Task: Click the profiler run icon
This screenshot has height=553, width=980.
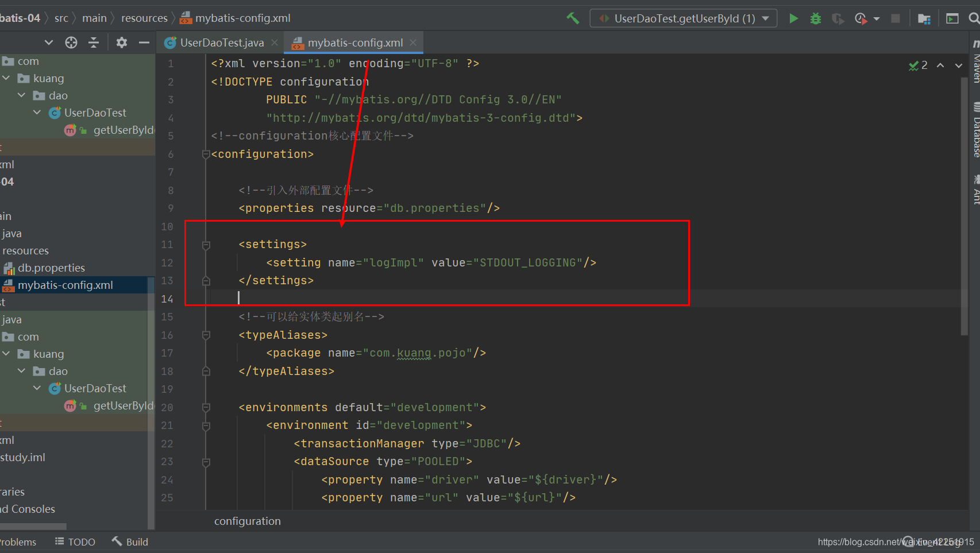Action: [x=861, y=18]
